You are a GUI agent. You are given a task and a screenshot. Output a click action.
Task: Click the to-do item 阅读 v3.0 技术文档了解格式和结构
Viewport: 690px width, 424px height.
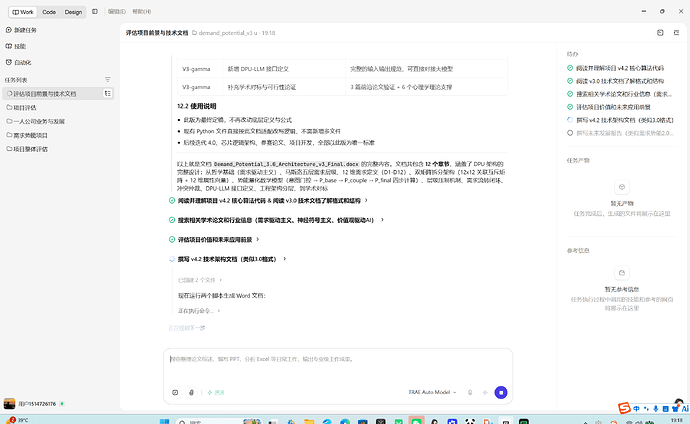coord(620,81)
